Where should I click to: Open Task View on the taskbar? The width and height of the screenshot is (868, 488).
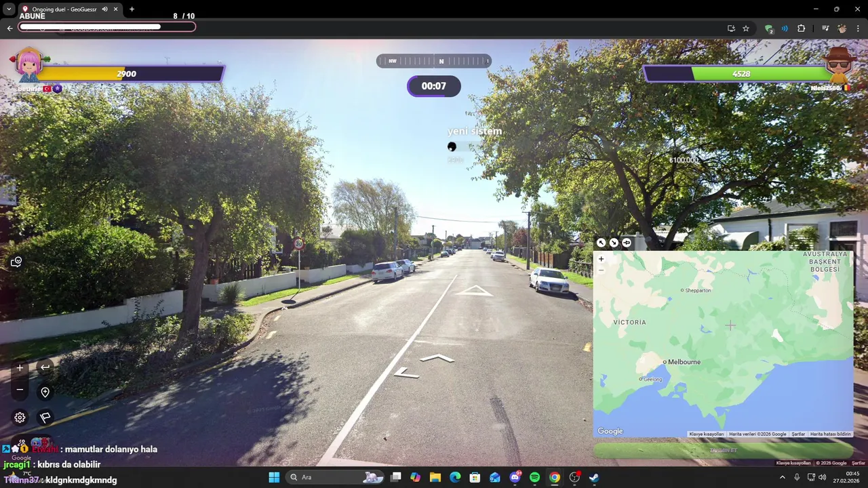(396, 477)
